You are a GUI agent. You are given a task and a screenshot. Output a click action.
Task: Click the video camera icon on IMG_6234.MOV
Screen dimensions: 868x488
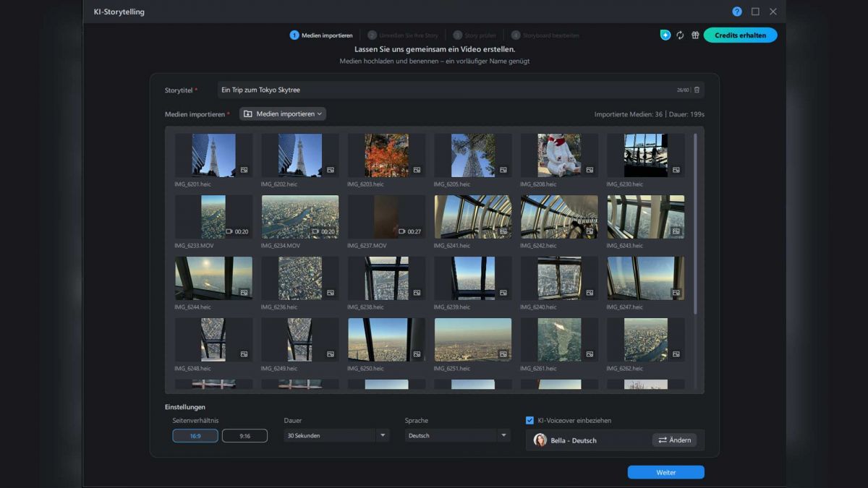tap(315, 231)
